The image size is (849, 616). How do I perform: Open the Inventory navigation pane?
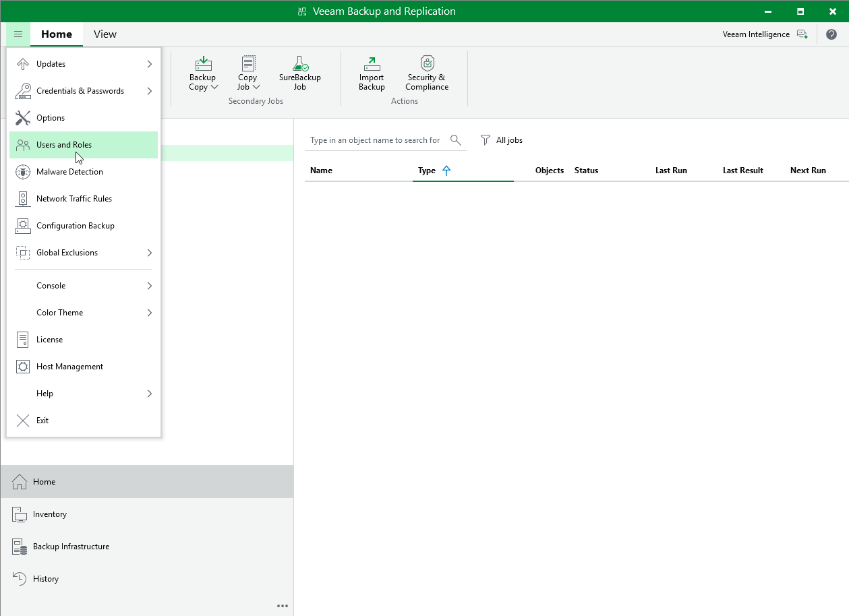(147, 514)
